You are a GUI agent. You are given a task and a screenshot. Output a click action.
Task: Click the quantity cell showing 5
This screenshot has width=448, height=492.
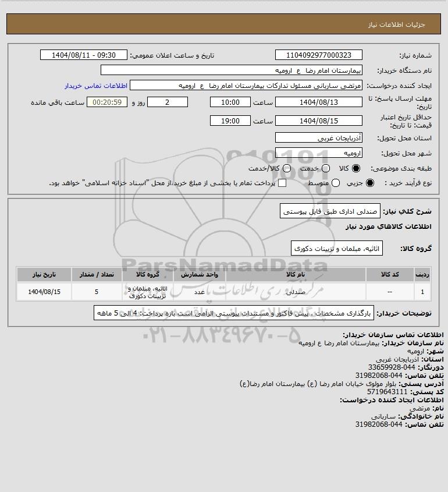[97, 292]
